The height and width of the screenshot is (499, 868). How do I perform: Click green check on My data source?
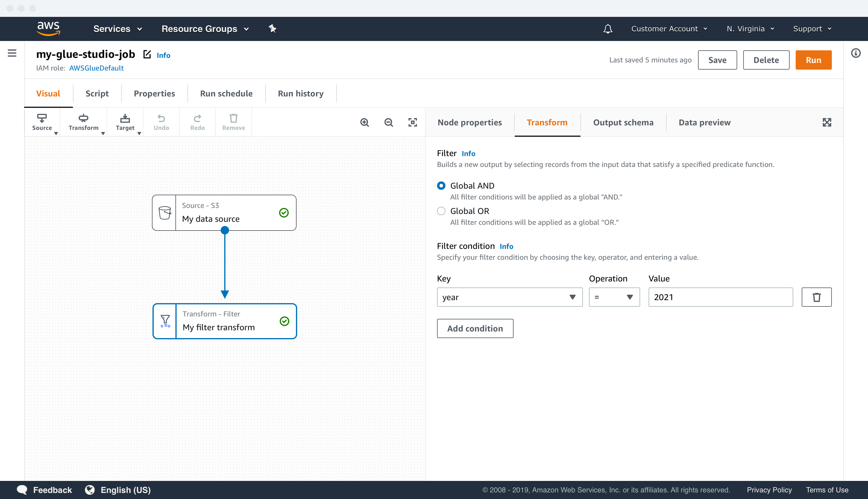coord(284,213)
